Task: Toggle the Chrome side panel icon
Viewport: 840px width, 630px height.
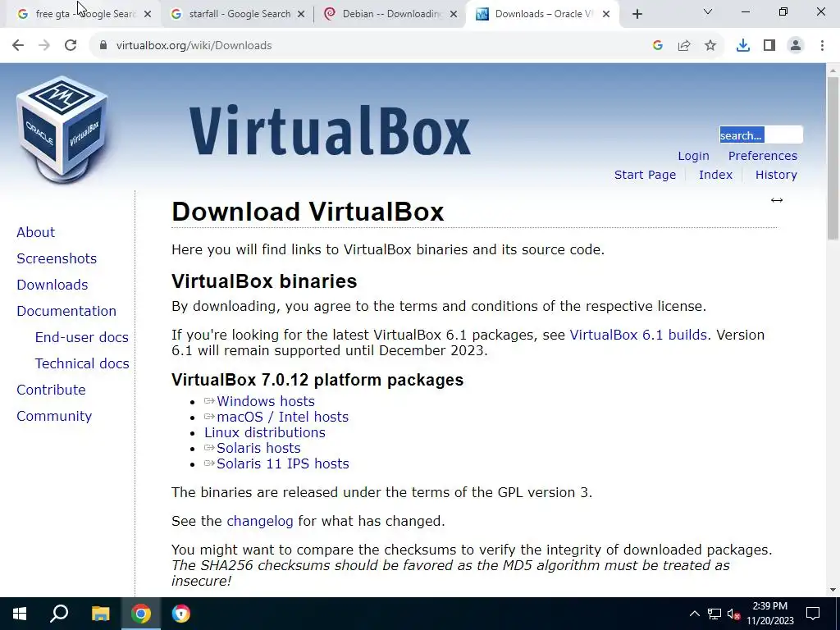Action: click(x=769, y=46)
